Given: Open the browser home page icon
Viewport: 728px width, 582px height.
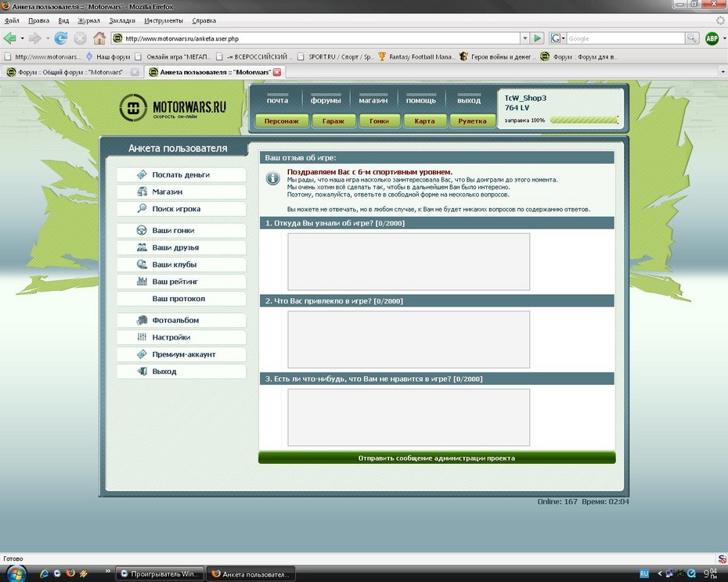Looking at the screenshot, I should coord(99,38).
